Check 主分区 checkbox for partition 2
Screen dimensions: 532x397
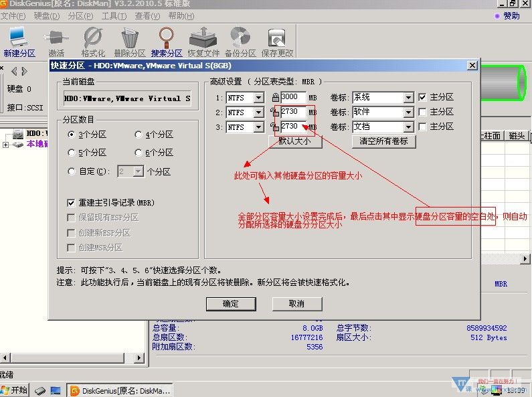[x=422, y=112]
